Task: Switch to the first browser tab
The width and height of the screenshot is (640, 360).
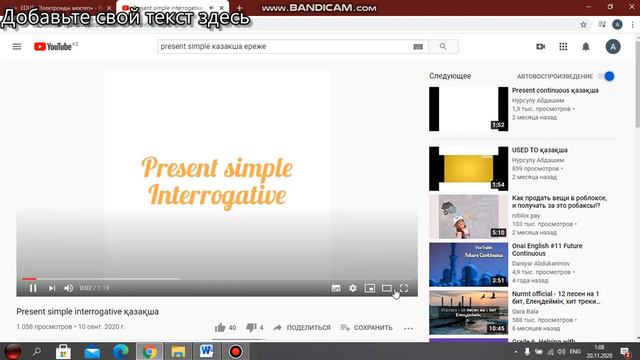Action: tap(61, 8)
